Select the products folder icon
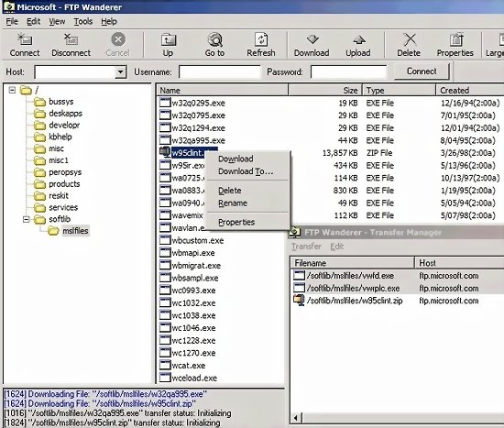 point(39,184)
